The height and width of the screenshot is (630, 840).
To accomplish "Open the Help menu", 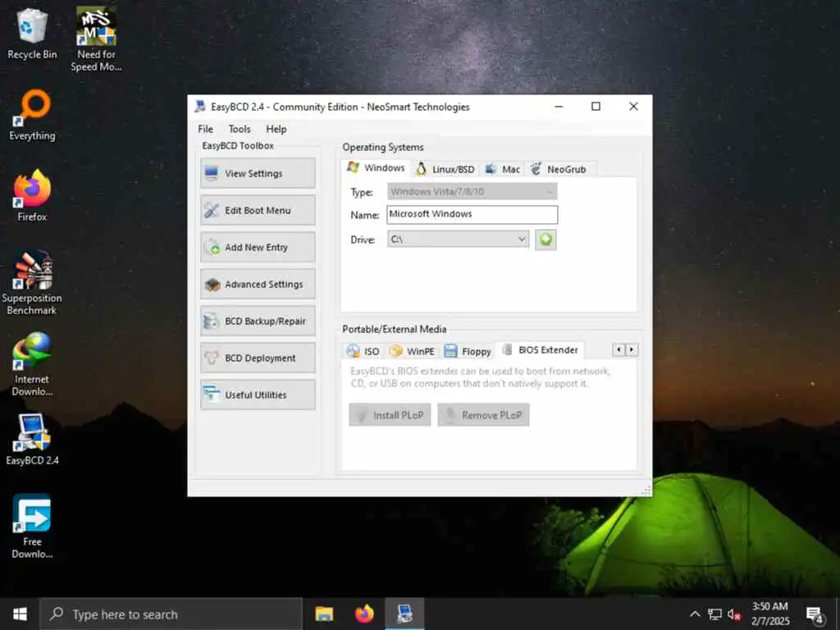I will click(276, 129).
